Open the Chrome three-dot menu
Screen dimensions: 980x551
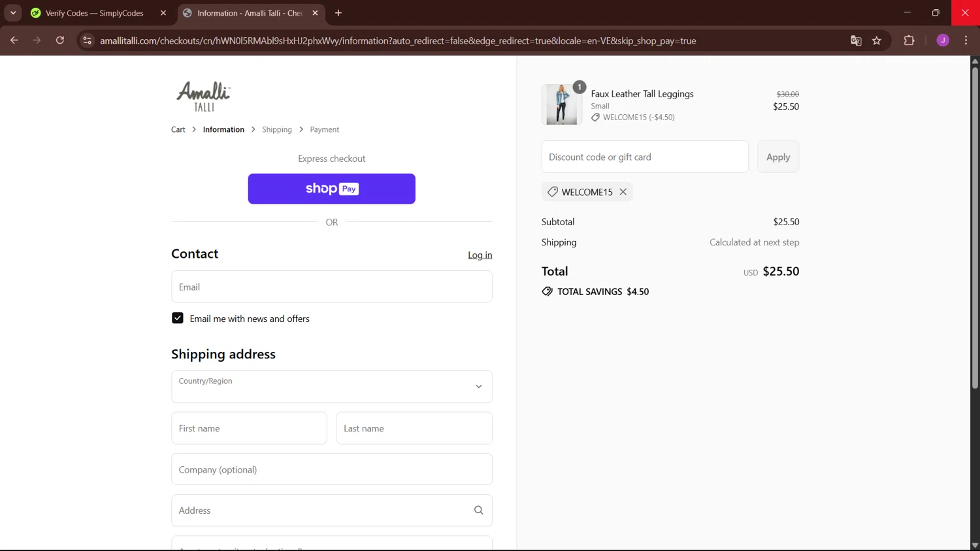(x=966, y=40)
